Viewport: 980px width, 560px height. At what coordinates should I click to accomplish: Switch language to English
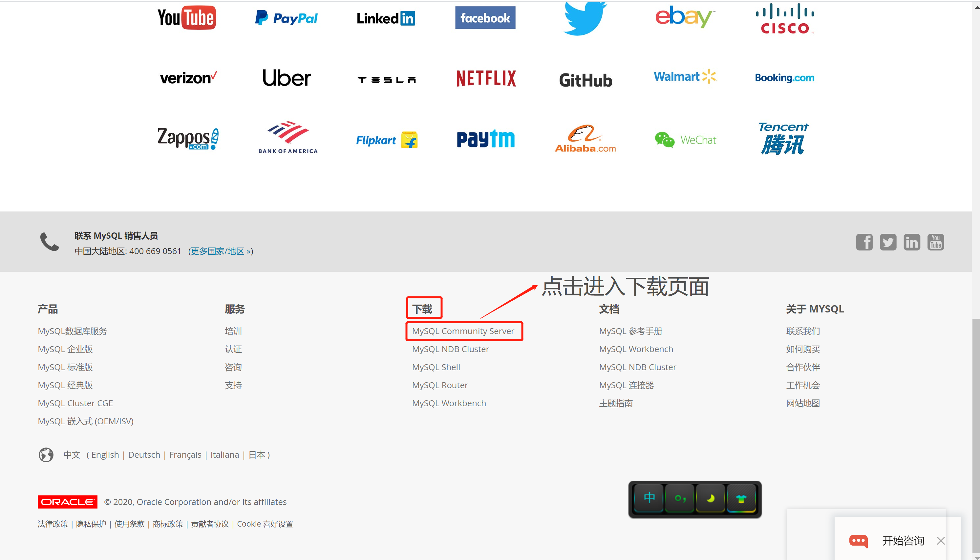tap(105, 455)
